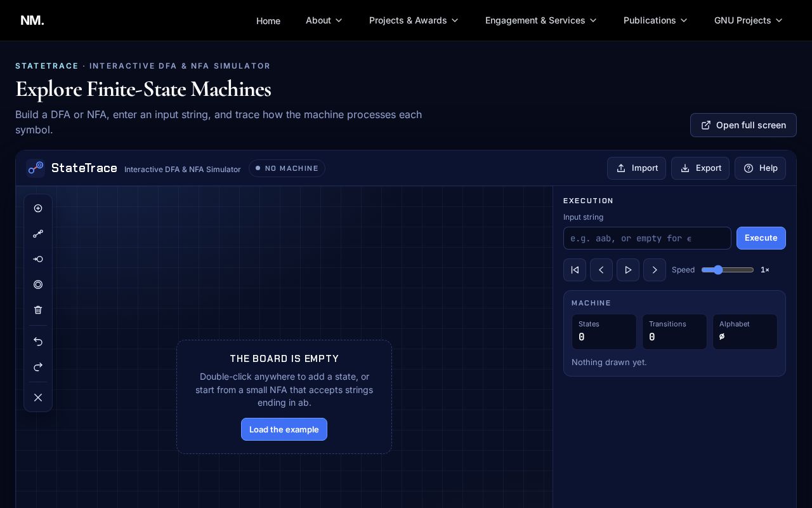812x508 pixels.
Task: Expand the Projects & Awards menu
Action: (414, 20)
